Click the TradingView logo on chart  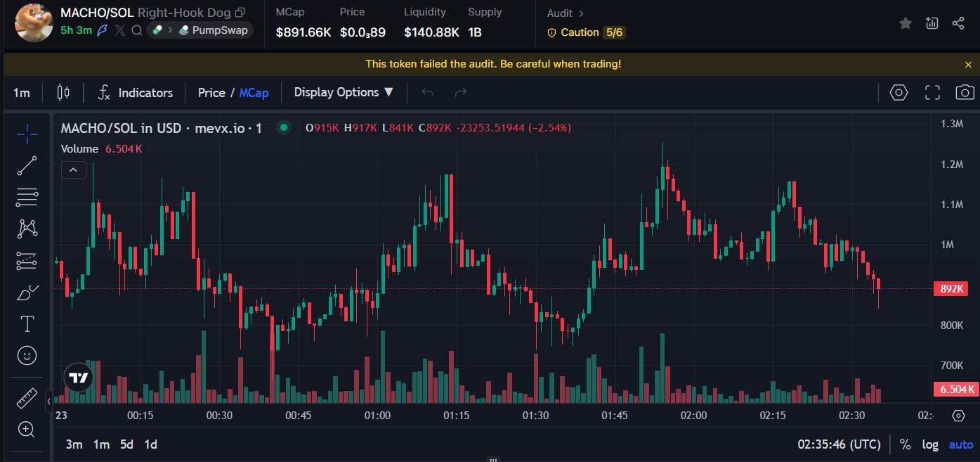pyautogui.click(x=79, y=378)
